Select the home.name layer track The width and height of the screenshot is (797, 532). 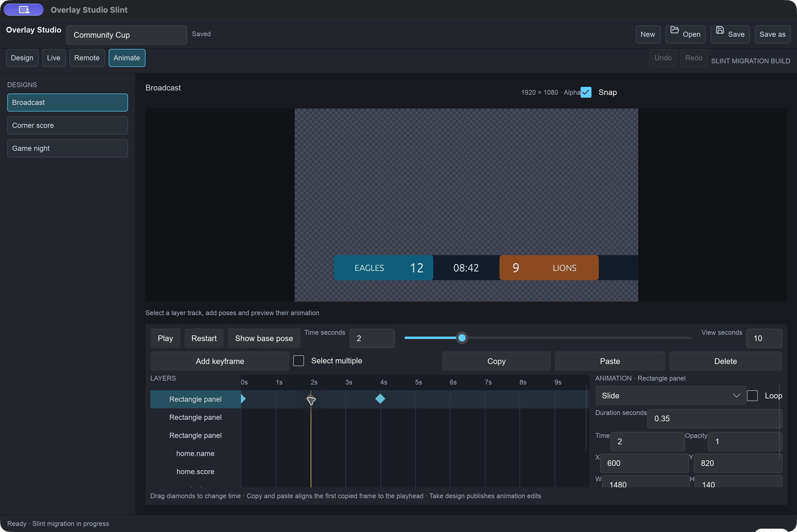(x=195, y=454)
